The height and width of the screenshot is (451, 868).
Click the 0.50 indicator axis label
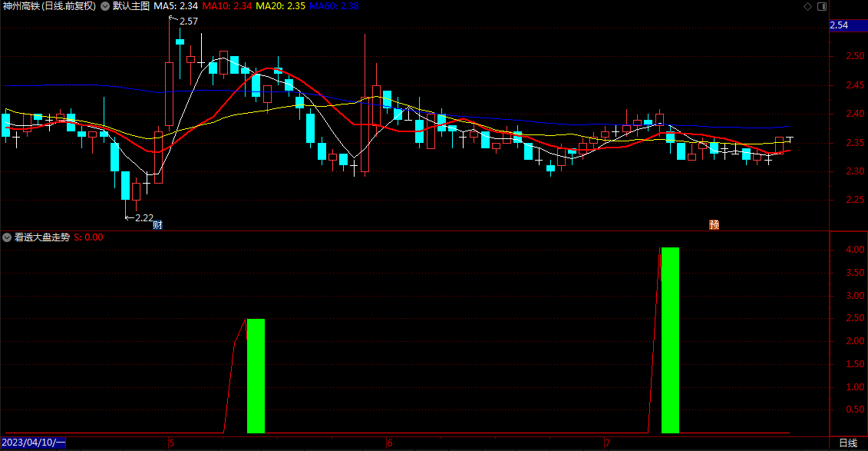click(855, 410)
